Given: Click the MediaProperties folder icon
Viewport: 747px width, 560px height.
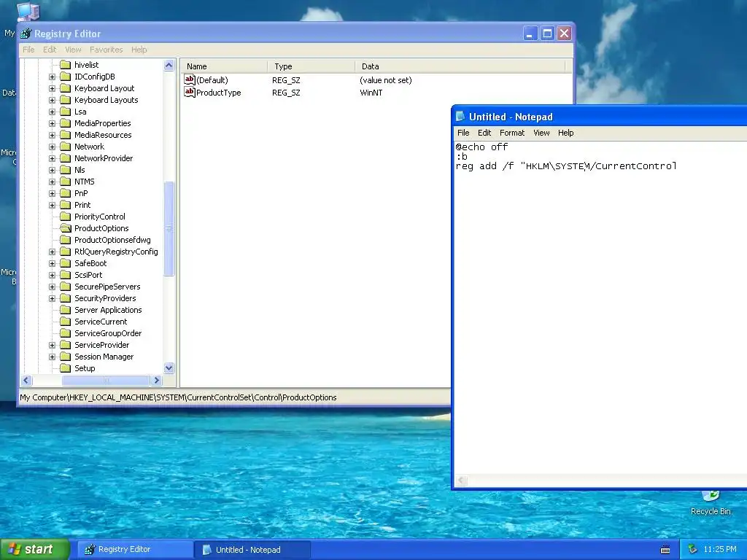Looking at the screenshot, I should pyautogui.click(x=65, y=123).
